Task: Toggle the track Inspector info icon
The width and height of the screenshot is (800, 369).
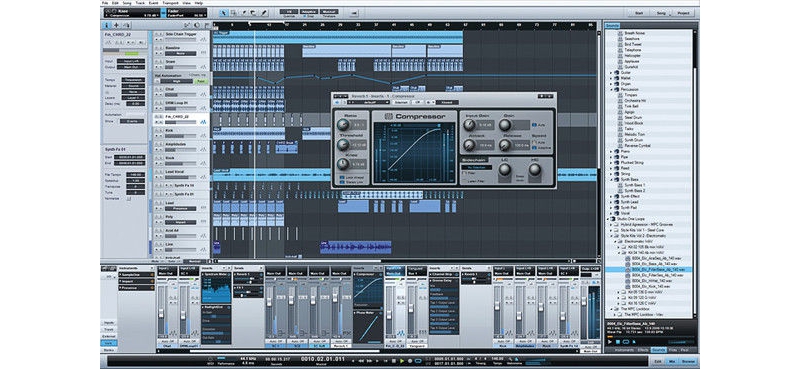Action: coord(107,24)
